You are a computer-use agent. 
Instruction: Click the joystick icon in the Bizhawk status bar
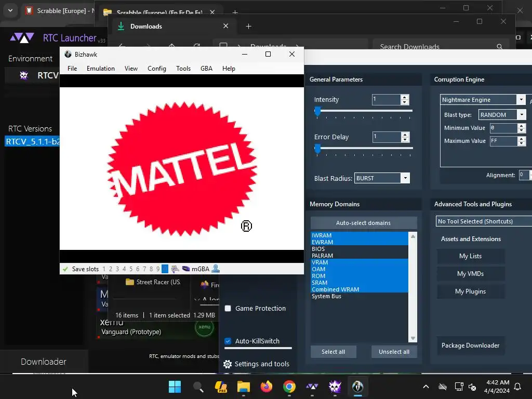(175, 269)
